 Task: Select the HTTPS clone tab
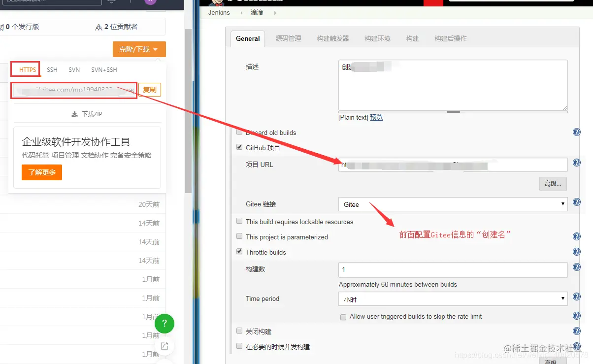click(28, 69)
